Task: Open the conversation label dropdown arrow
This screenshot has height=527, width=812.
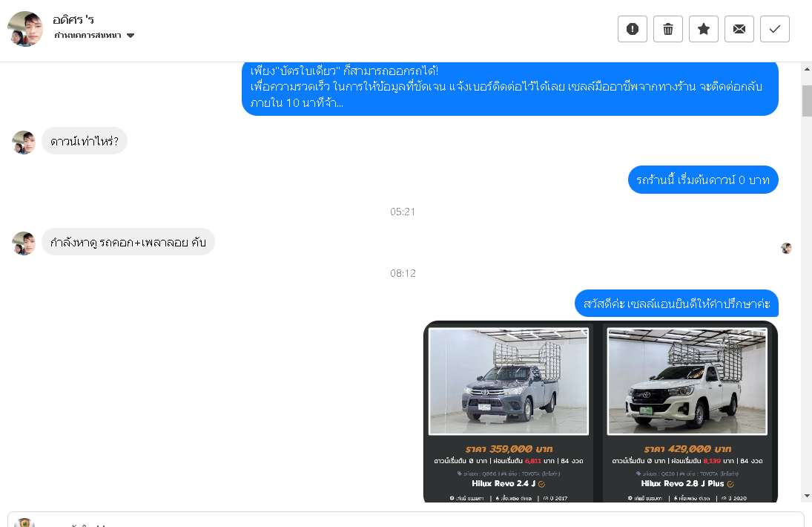Action: pyautogui.click(x=131, y=36)
